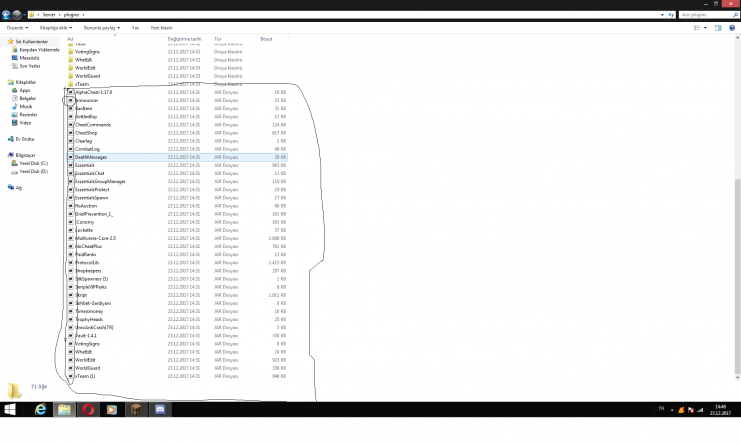Select the 'plugins' path segment
Screen dimensions: 741x445
point(71,15)
